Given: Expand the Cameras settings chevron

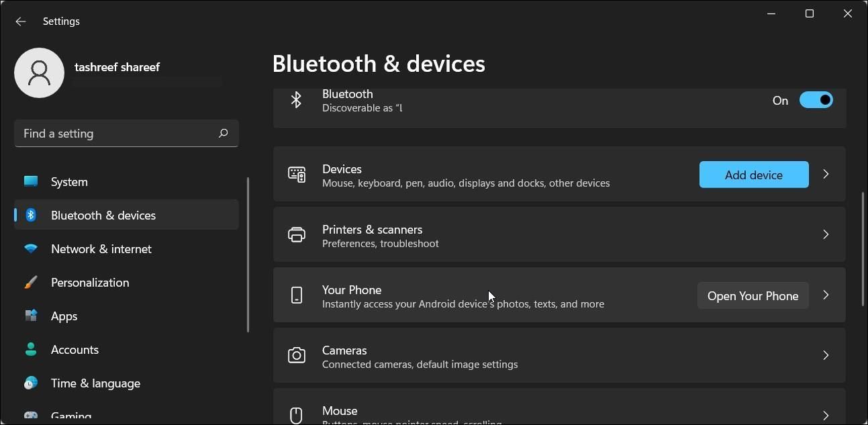Looking at the screenshot, I should coord(826,355).
